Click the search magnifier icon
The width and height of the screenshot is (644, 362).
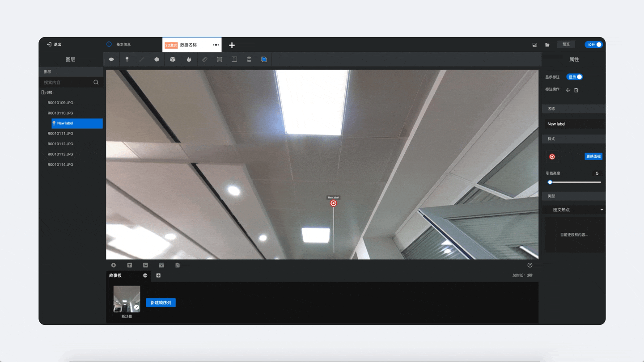(x=96, y=82)
